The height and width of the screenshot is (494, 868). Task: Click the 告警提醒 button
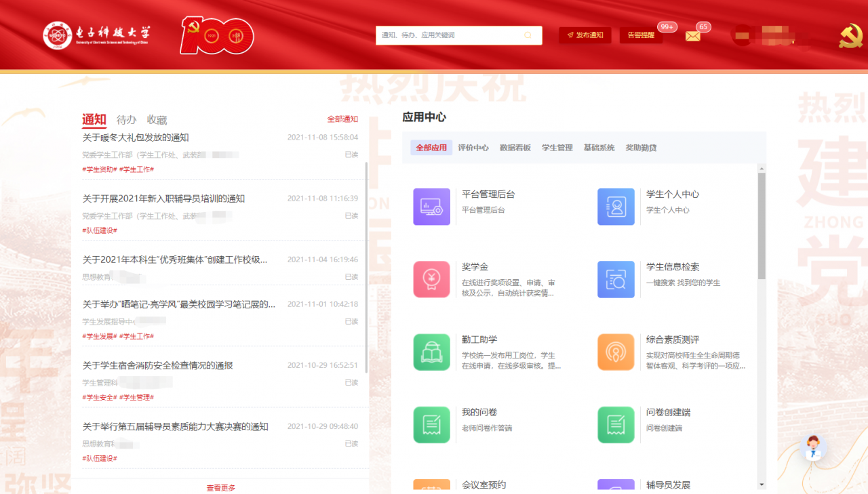pyautogui.click(x=641, y=35)
